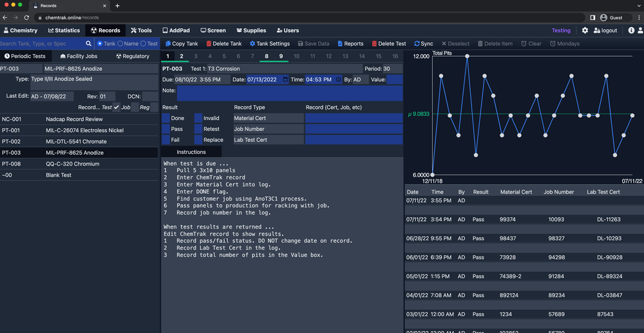Click the Note text field
Image resolution: width=644 pixels, height=333 pixels.
coord(290,93)
